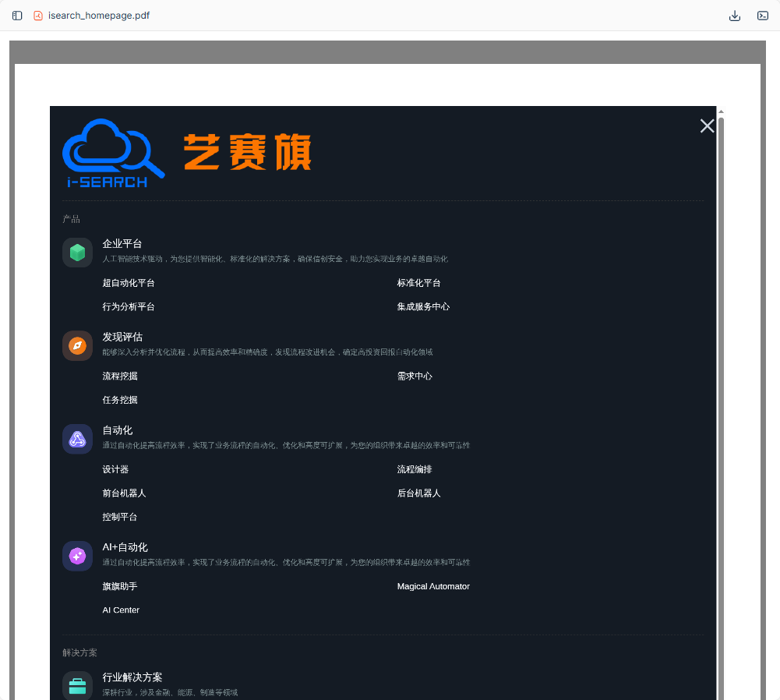Toggle the sidebar panel icon
Image resolution: width=780 pixels, height=700 pixels.
click(17, 16)
